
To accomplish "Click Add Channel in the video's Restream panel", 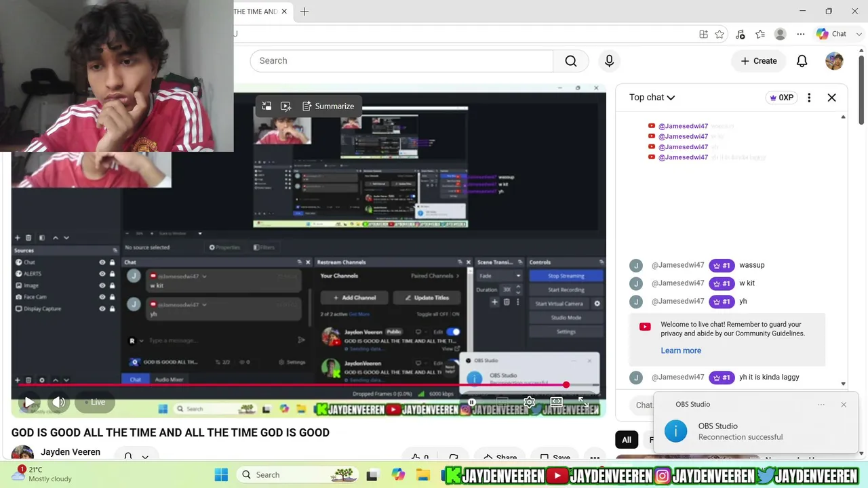I will (x=354, y=298).
